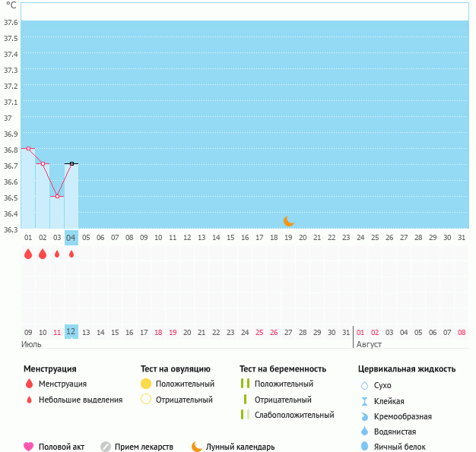Click the 'Лунный календарь' moon legend icon
This screenshot has height=452, width=476.
197,447
